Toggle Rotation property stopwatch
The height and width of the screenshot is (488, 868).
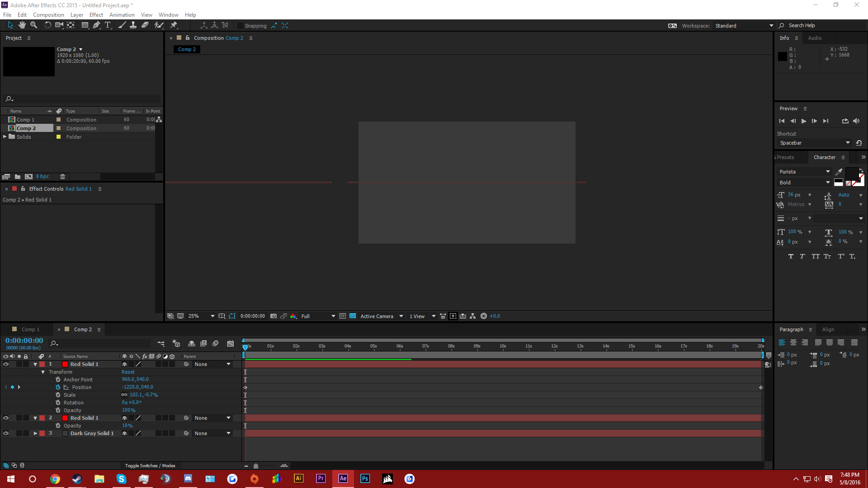pyautogui.click(x=58, y=403)
